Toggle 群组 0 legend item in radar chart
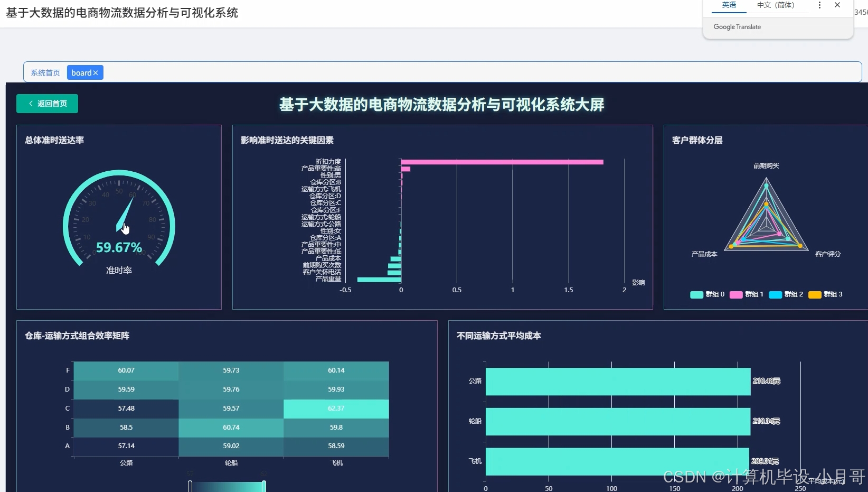Screen dimensions: 868x492 tap(707, 294)
